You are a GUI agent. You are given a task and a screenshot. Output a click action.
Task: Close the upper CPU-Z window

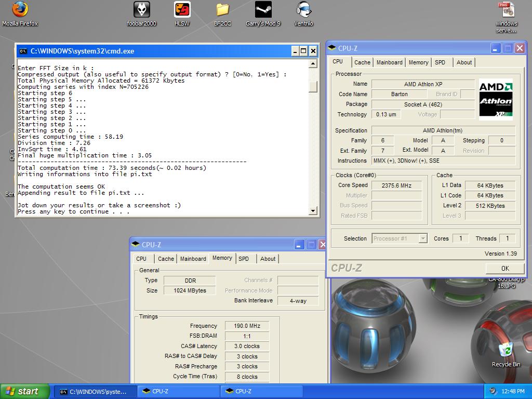pos(520,48)
